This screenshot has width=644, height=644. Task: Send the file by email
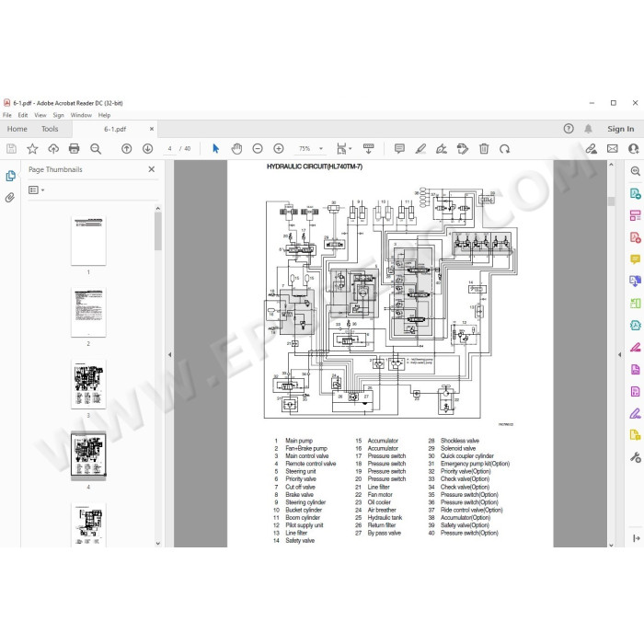pos(613,149)
